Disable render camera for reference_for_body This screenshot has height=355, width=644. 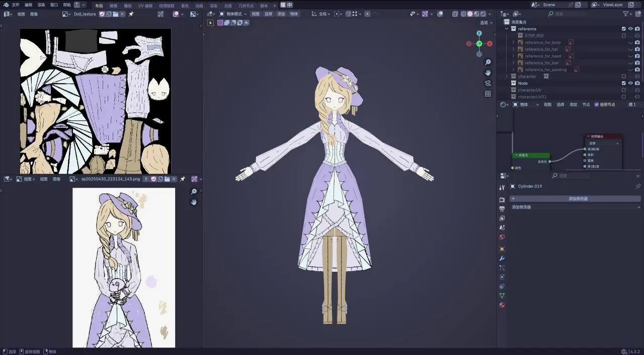(637, 43)
